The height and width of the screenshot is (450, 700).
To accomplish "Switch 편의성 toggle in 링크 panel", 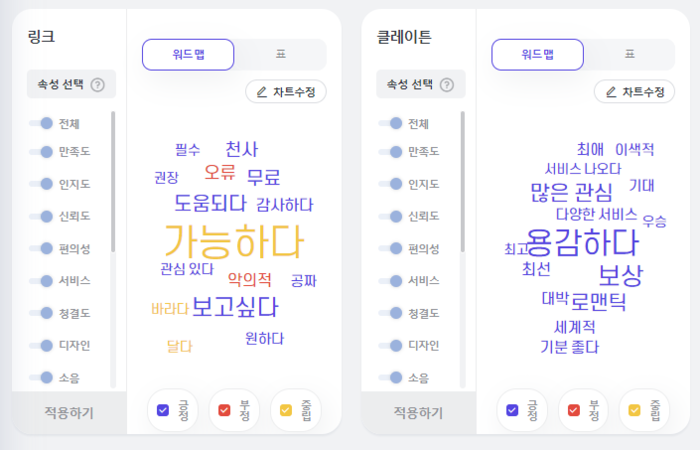I will click(41, 248).
